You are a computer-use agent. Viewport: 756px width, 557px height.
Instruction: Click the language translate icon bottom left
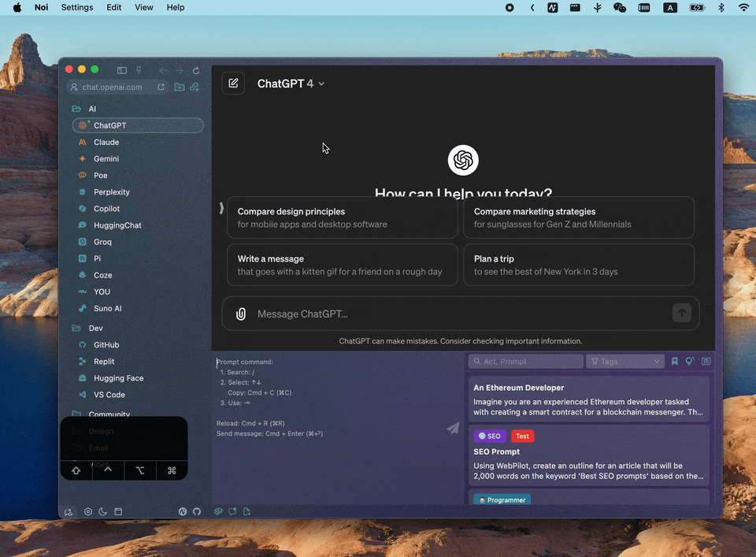click(x=69, y=512)
